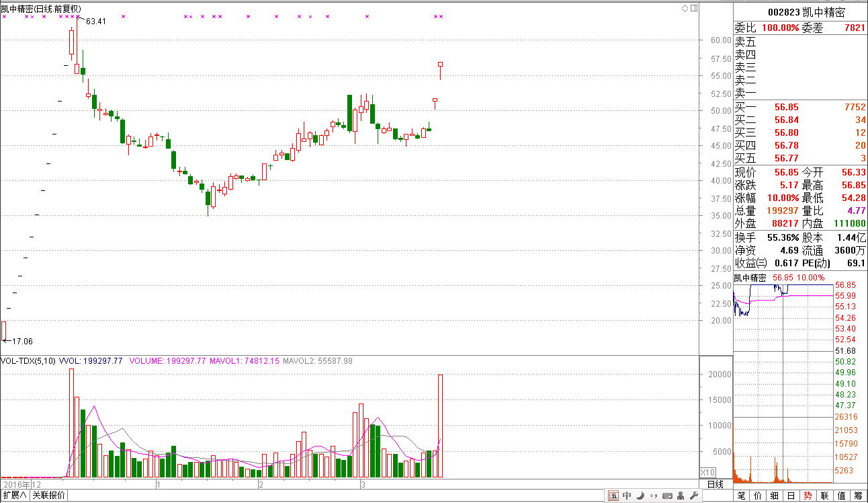Screen dimensions: 868x503
Task: Select the 买三 price 56.80
Action: click(786, 132)
